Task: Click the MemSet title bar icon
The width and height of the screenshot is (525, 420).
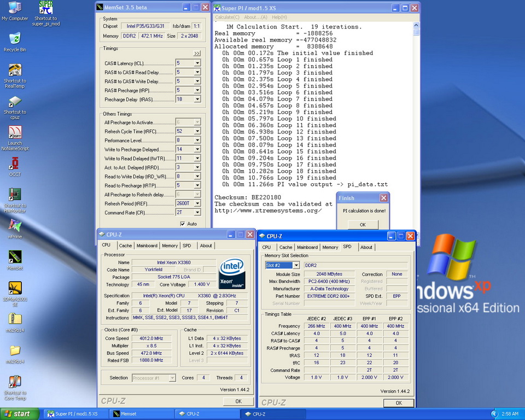Action: (100, 7)
